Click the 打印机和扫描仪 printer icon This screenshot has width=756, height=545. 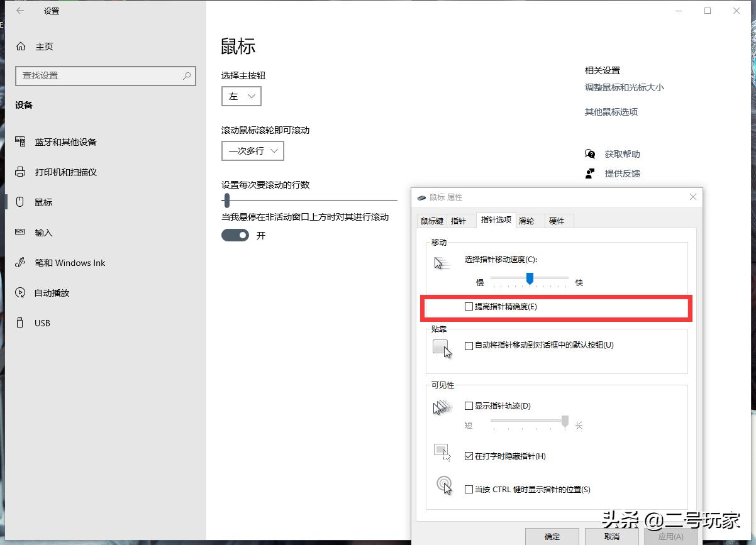tap(21, 172)
